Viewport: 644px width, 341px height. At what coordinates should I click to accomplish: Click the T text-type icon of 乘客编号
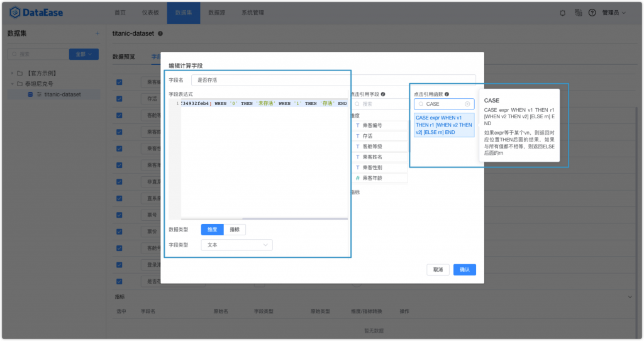pos(357,125)
